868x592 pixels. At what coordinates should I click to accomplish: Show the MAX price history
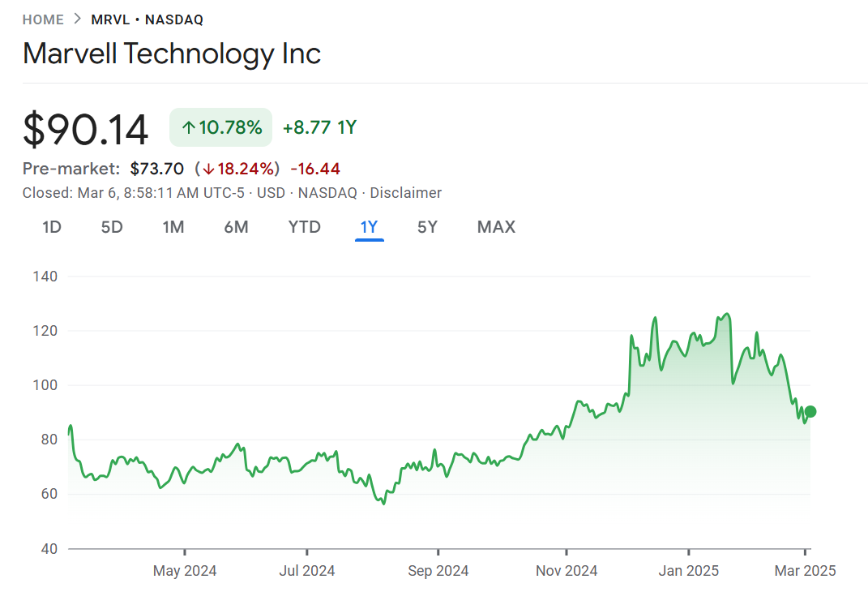pyautogui.click(x=496, y=227)
